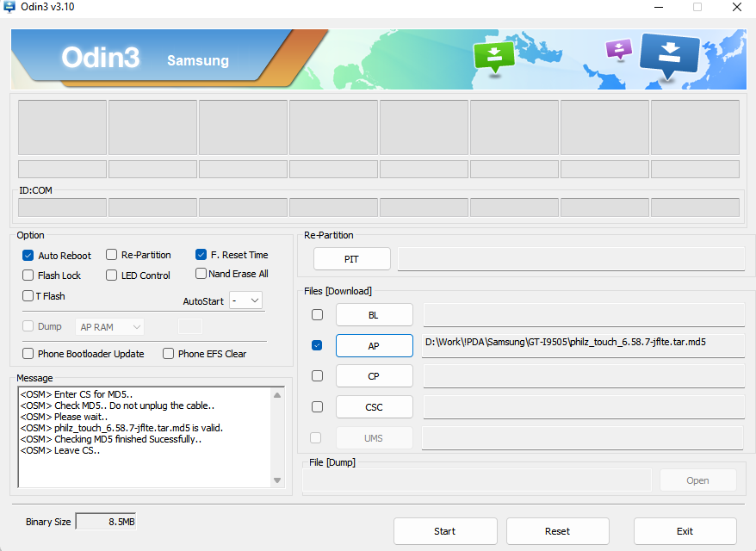
Task: Open the AP RAM dump dropdown
Action: (x=109, y=327)
